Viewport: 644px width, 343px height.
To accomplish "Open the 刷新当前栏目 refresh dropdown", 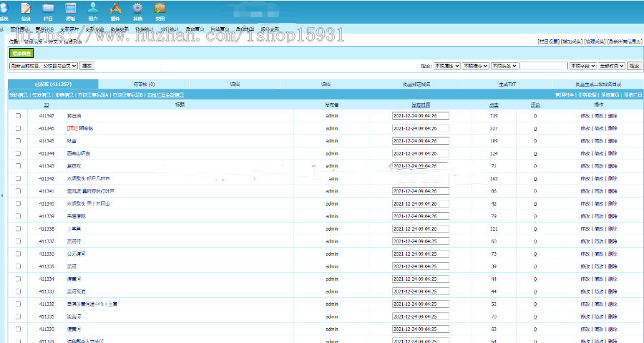I will tap(44, 66).
